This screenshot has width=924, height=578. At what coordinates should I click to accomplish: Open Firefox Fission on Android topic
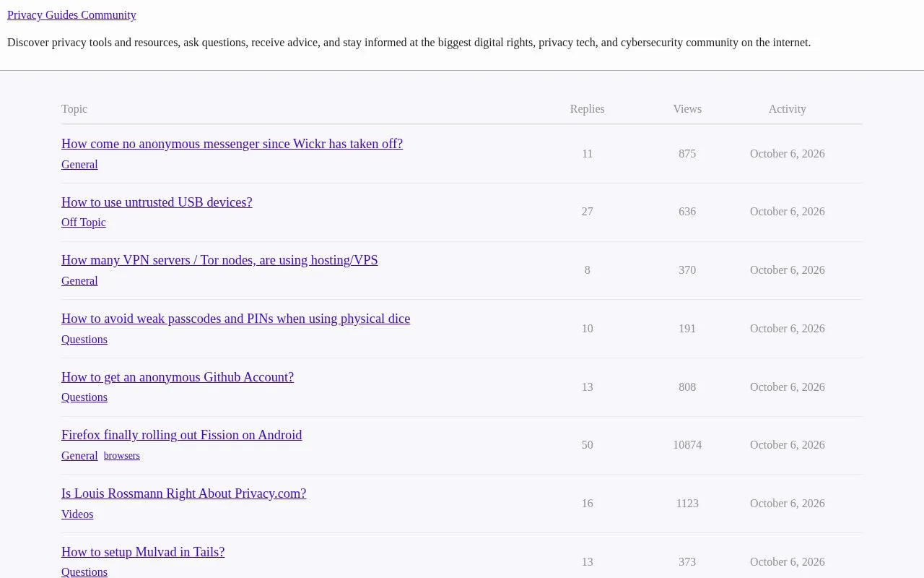point(182,435)
